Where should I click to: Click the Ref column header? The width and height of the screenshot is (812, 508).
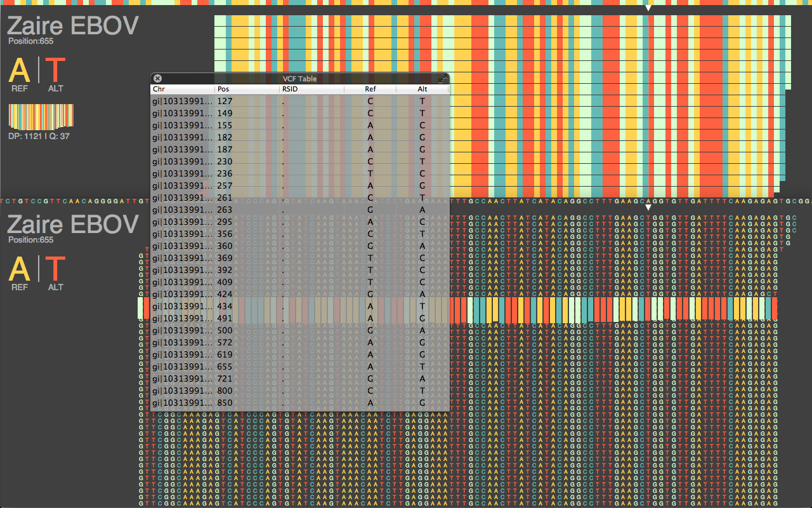(370, 90)
